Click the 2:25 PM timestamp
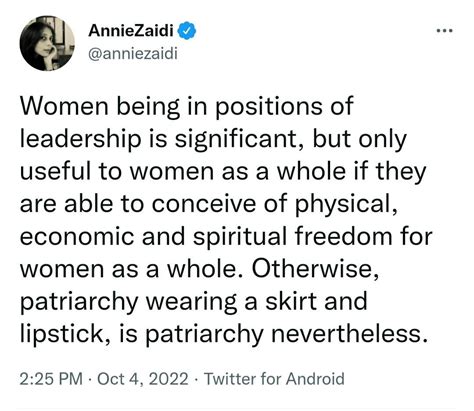The width and height of the screenshot is (474, 411). (x=51, y=379)
